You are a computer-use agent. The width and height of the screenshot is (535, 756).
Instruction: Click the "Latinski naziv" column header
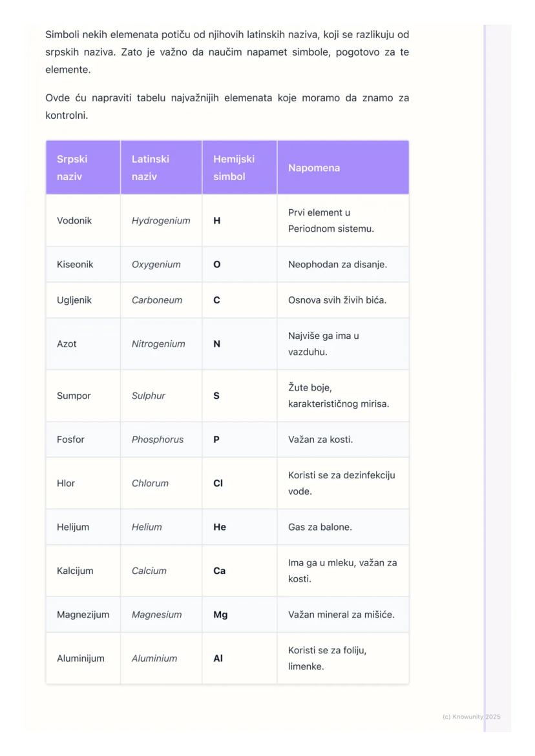[151, 168]
